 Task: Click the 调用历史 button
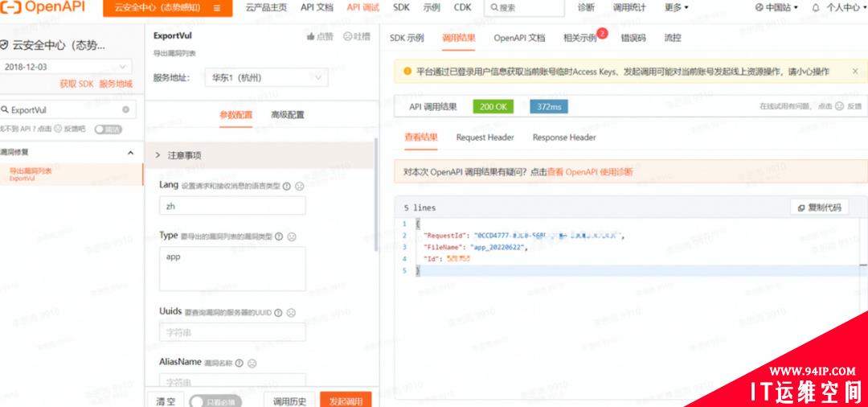point(289,401)
